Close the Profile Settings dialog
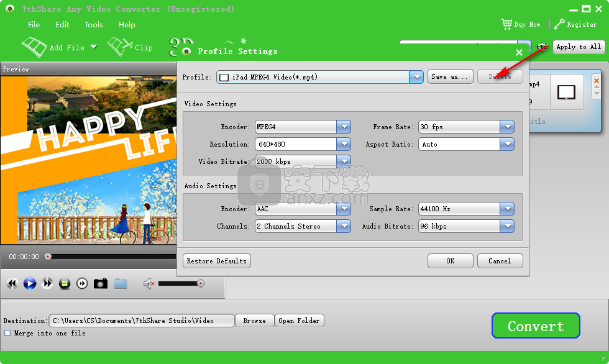 (x=519, y=52)
